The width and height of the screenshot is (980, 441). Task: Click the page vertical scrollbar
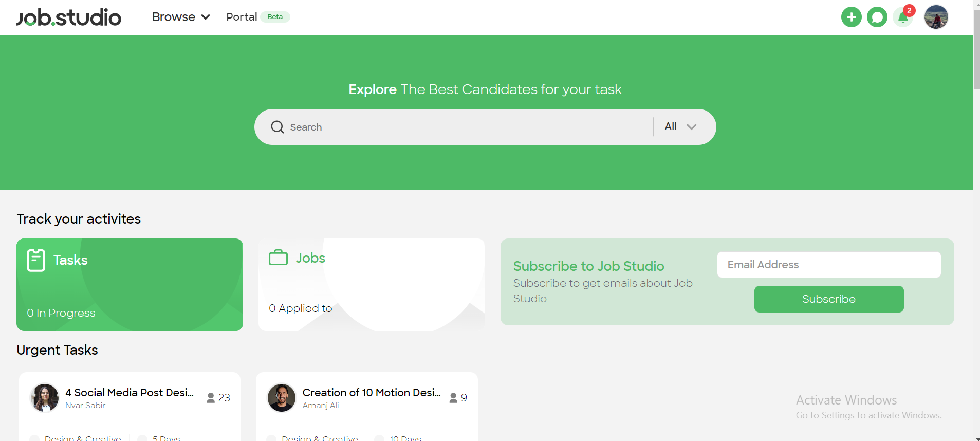tap(976, 206)
